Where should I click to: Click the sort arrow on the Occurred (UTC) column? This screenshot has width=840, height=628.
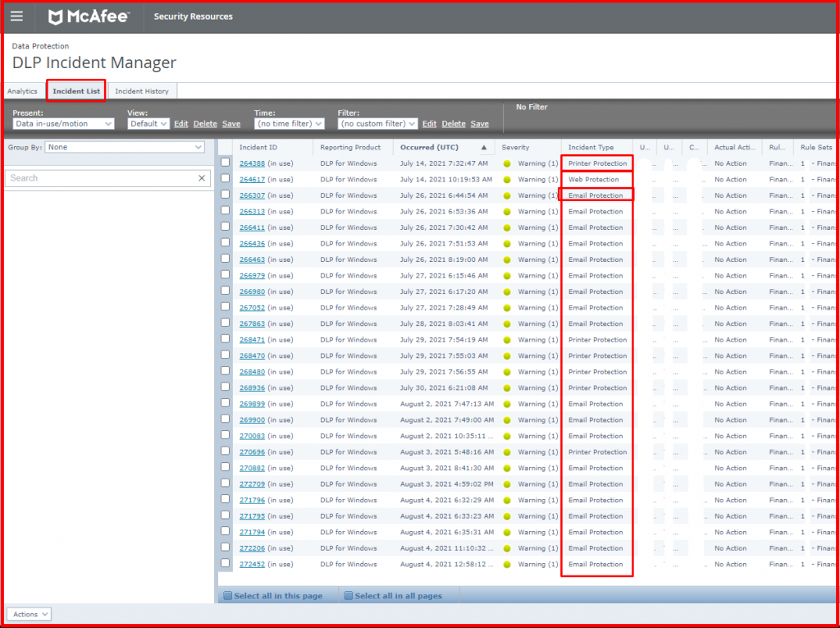[x=482, y=146]
